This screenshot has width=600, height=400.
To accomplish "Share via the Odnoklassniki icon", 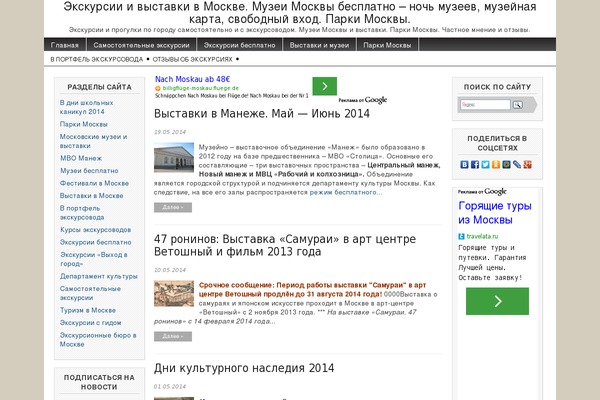I will [496, 165].
